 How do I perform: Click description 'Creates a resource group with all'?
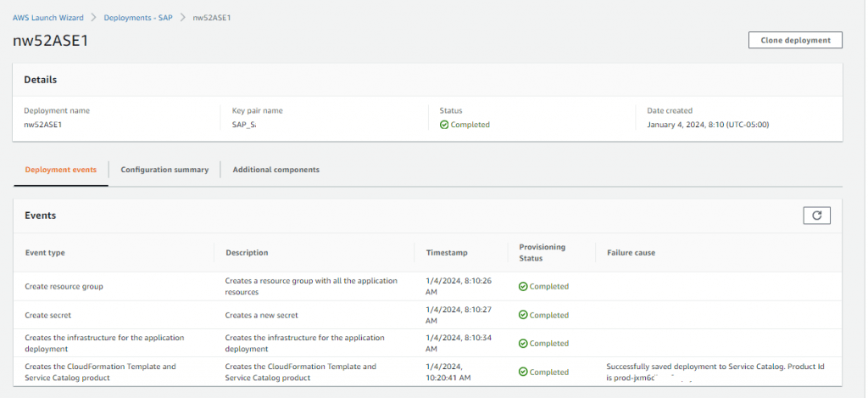(311, 286)
